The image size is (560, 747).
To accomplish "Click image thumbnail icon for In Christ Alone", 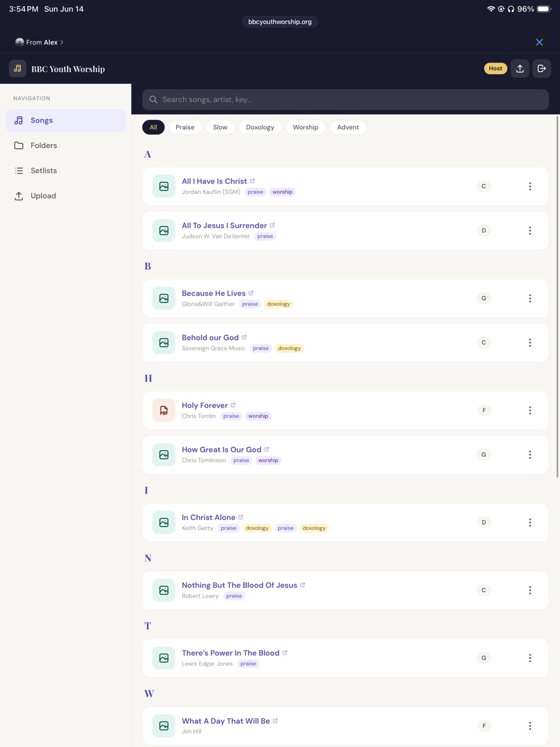I will [164, 522].
